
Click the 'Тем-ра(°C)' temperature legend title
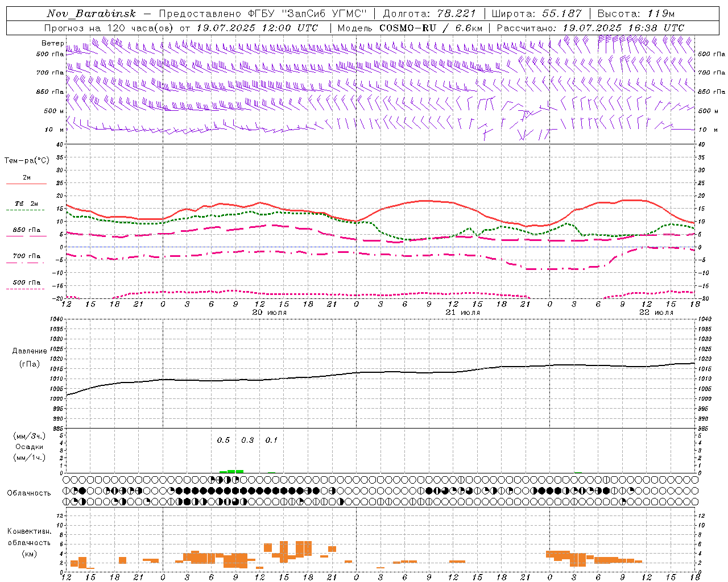pos(27,161)
